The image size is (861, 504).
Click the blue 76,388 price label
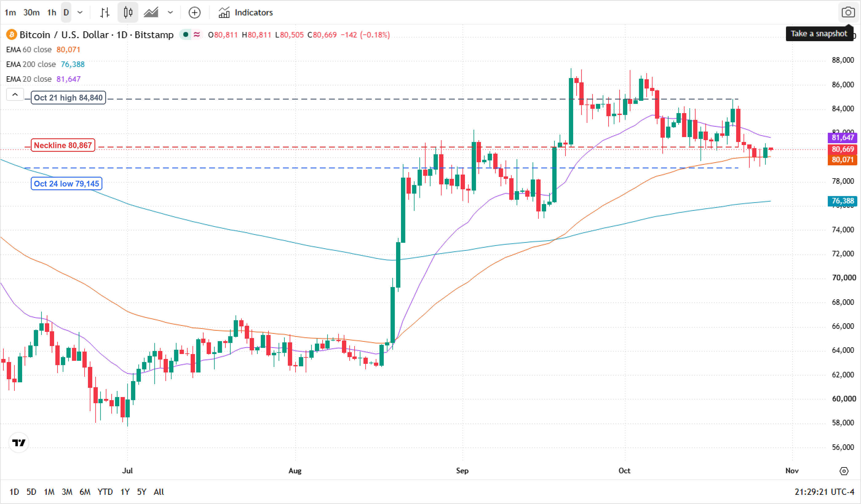(843, 201)
